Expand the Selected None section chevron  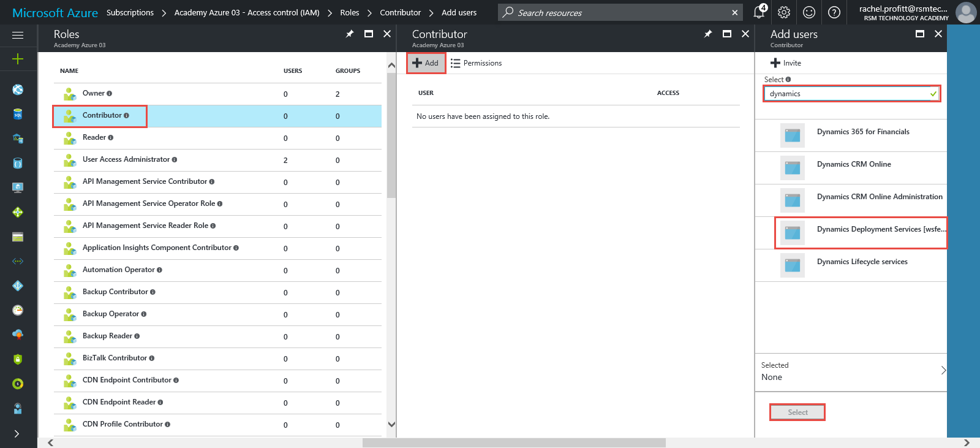tap(943, 370)
